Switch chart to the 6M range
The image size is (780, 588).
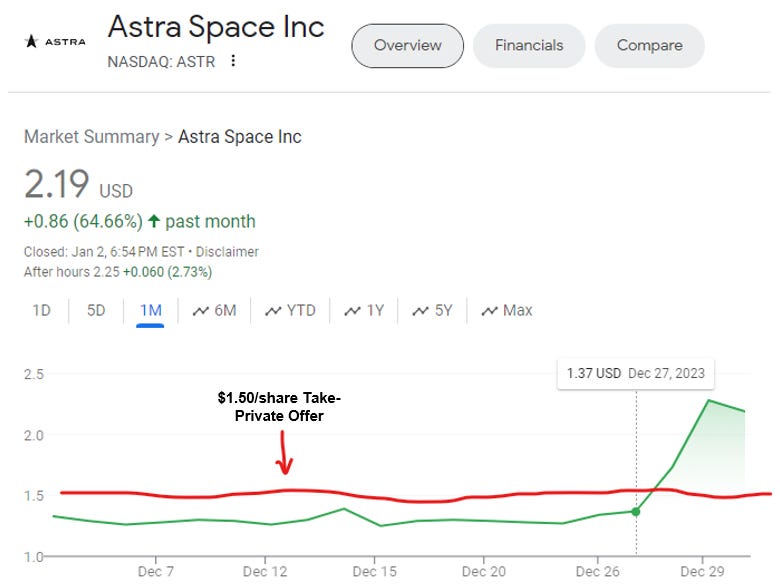[x=214, y=310]
